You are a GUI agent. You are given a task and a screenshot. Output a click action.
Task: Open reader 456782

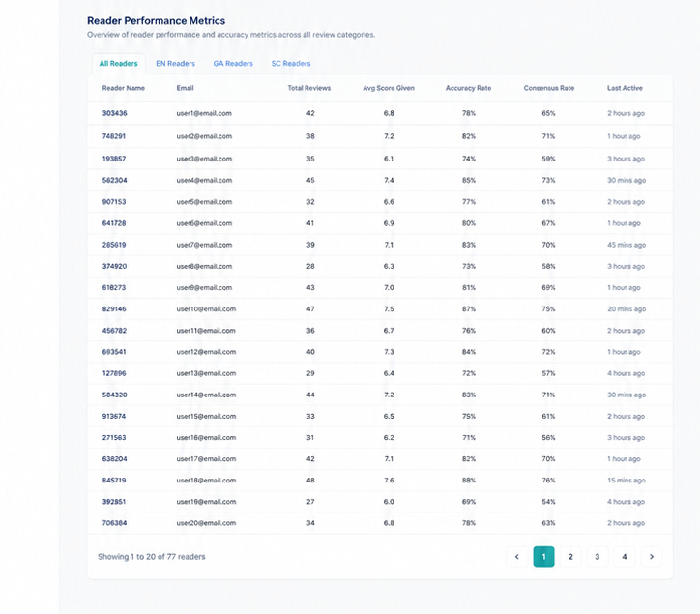pyautogui.click(x=114, y=331)
